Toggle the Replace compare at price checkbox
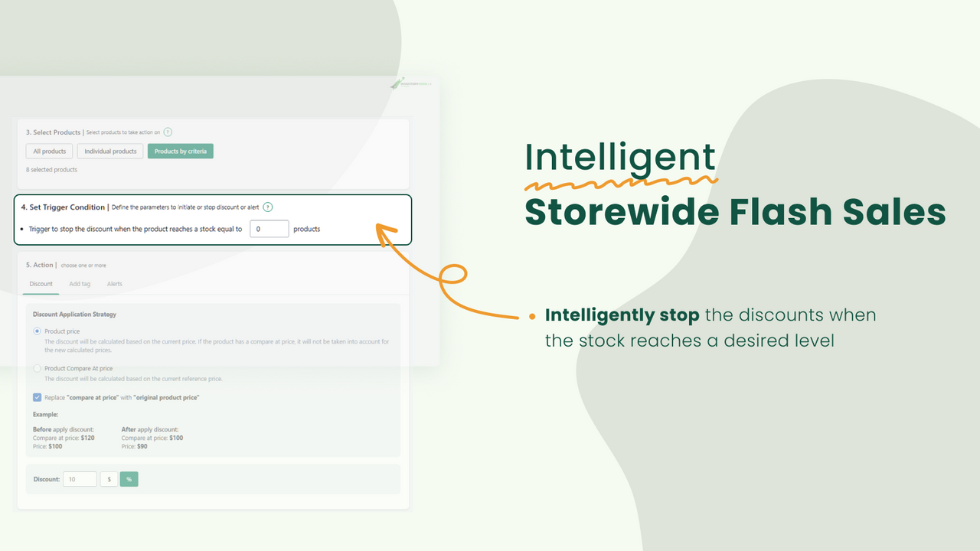 coord(37,397)
